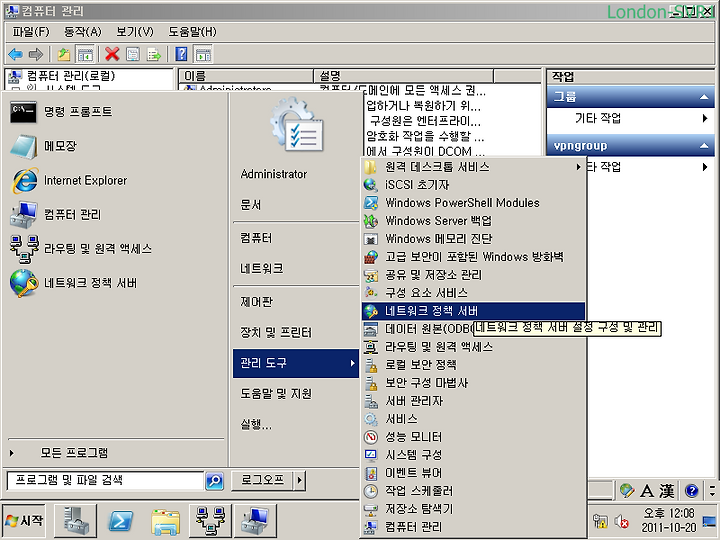Open 제어판 from Start menu

point(296,302)
